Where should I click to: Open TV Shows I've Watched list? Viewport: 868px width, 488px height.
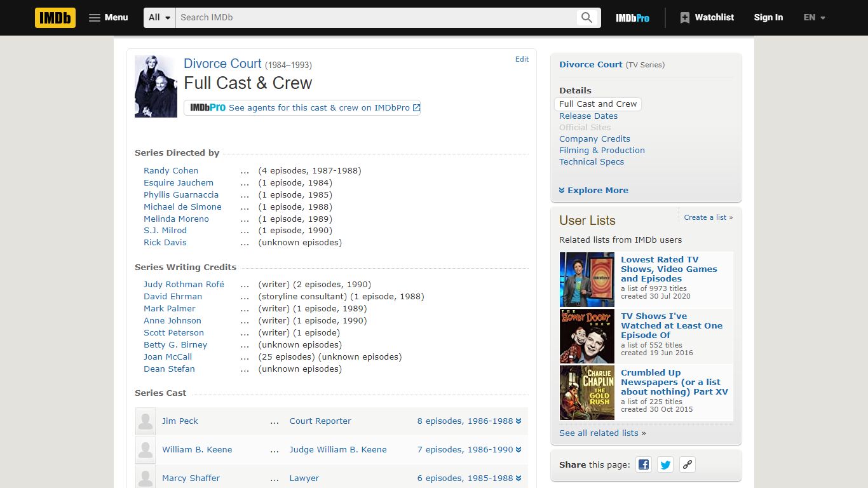tap(672, 325)
